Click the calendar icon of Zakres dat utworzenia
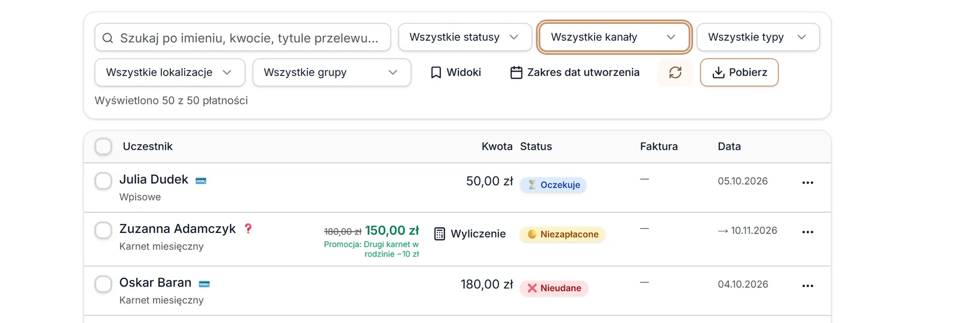 point(516,72)
